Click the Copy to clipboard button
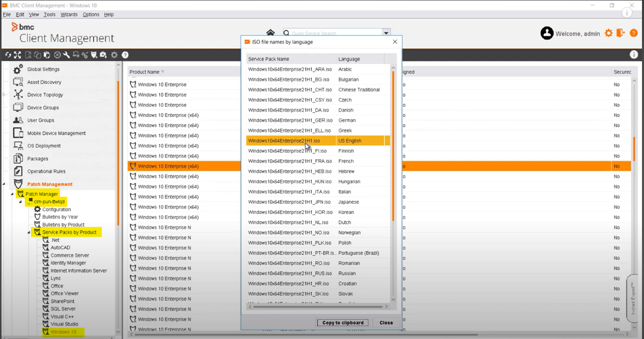 [x=343, y=323]
